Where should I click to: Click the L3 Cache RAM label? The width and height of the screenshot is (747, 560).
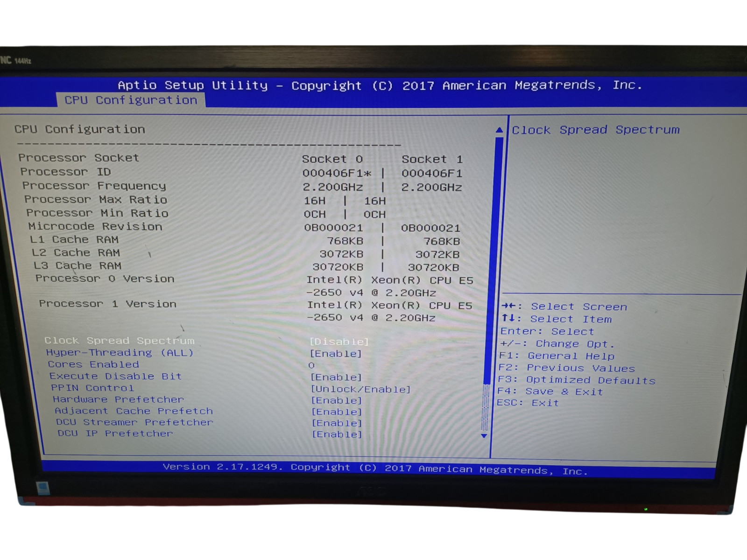tap(78, 266)
